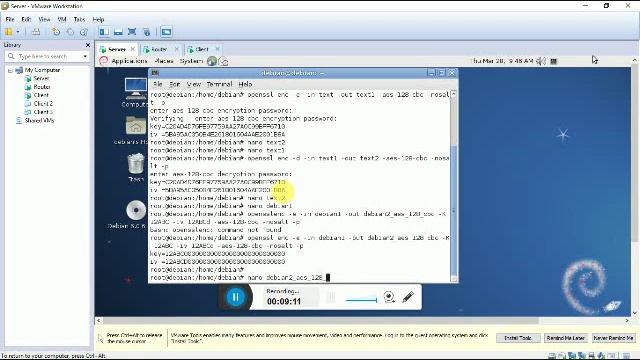Collapse the My Computer tree node

[x=10, y=70]
